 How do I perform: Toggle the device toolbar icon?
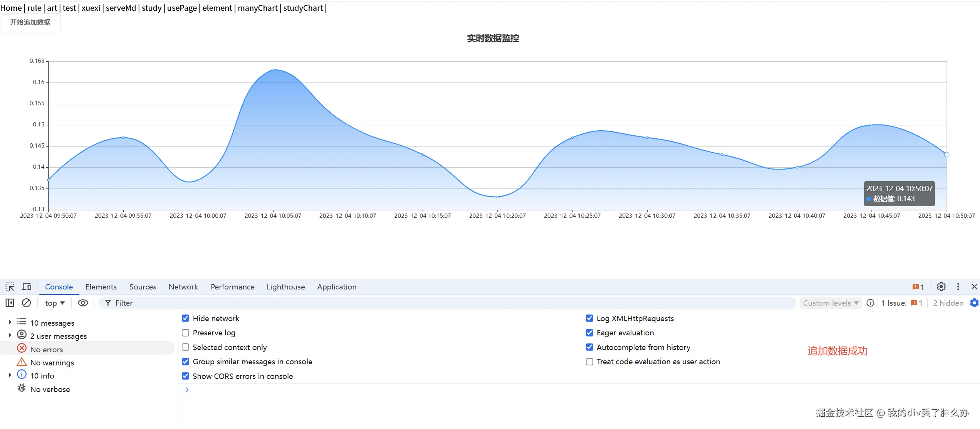pyautogui.click(x=27, y=287)
